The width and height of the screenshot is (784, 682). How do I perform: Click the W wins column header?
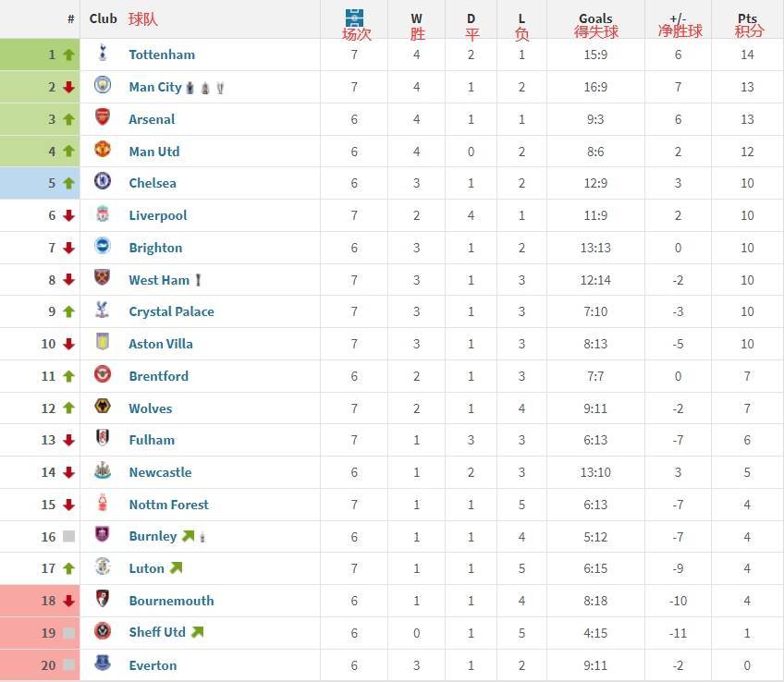coord(417,18)
